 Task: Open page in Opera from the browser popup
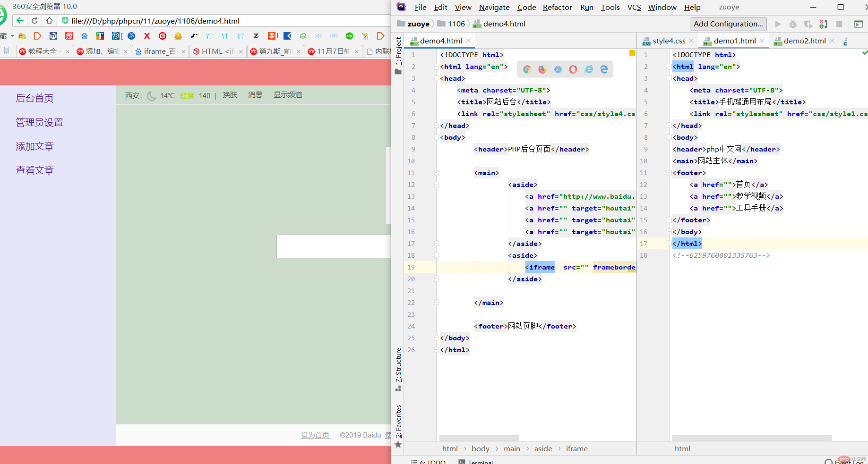point(573,69)
